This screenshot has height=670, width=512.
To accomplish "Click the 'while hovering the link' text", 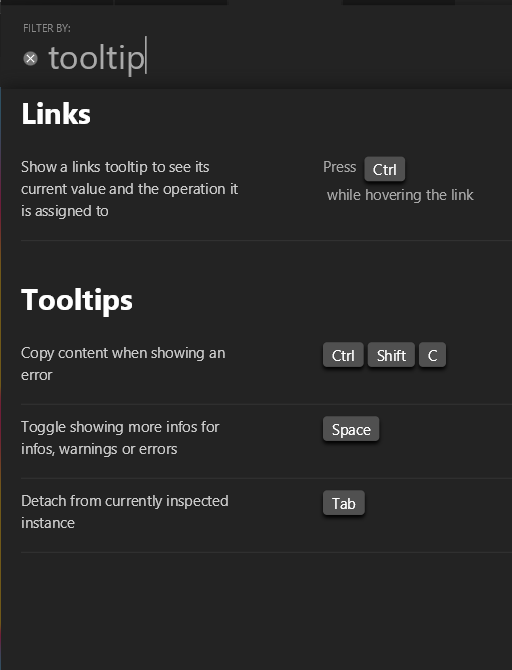I will click(x=400, y=195).
